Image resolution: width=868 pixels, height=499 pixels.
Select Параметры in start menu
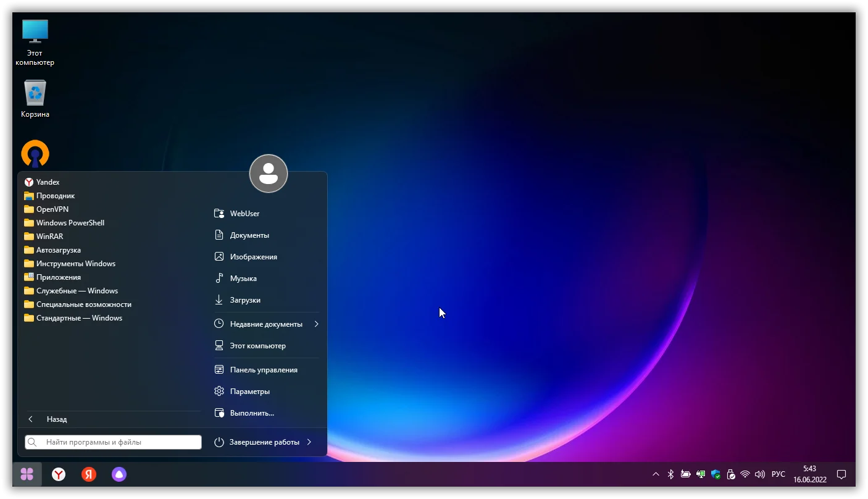249,392
